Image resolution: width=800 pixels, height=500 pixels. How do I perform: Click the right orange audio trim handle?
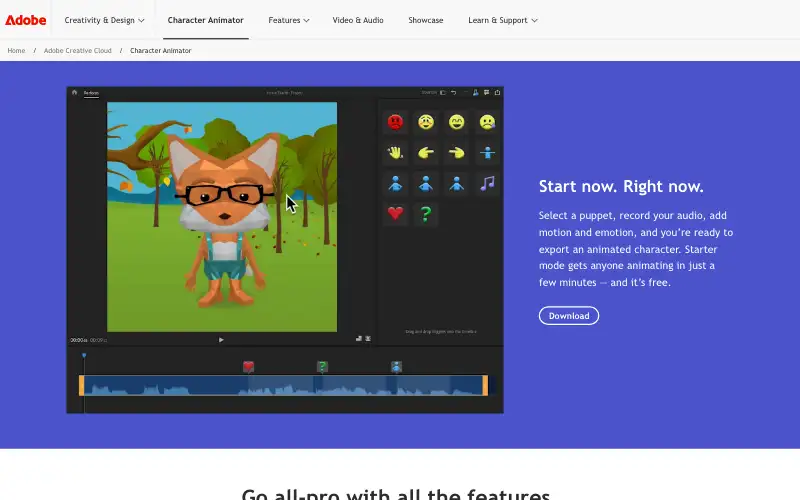click(485, 385)
